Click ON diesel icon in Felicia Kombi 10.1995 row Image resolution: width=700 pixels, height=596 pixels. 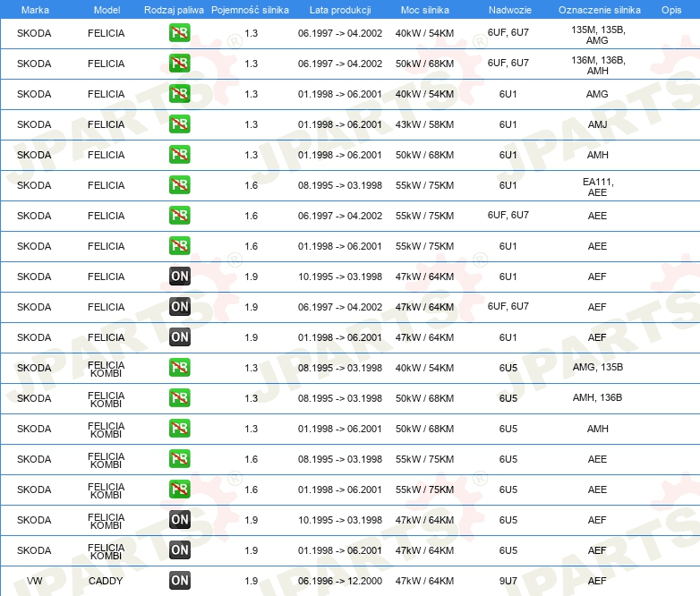point(179,519)
